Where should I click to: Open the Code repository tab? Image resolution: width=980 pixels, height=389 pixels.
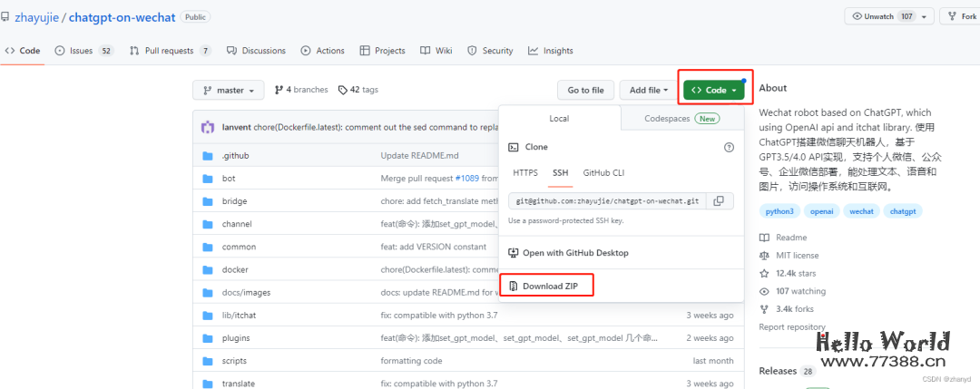tap(23, 51)
